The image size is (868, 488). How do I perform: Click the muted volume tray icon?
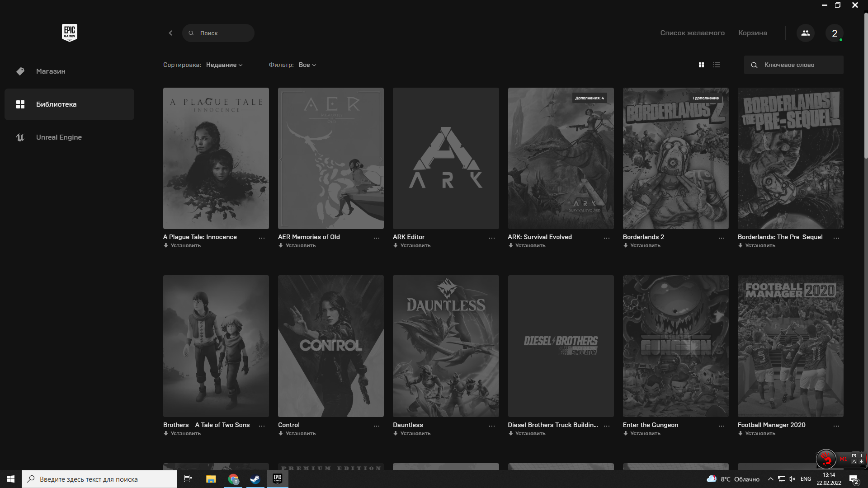coord(792,479)
